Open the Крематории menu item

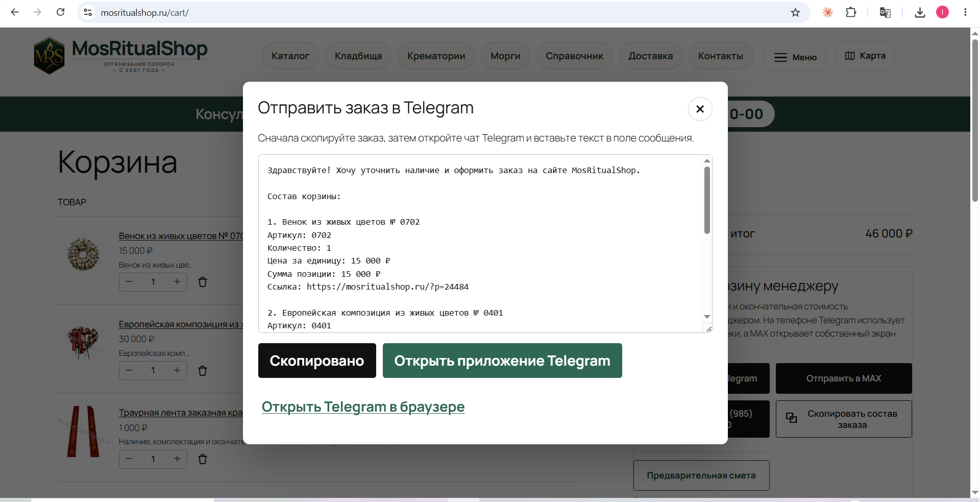pyautogui.click(x=436, y=56)
